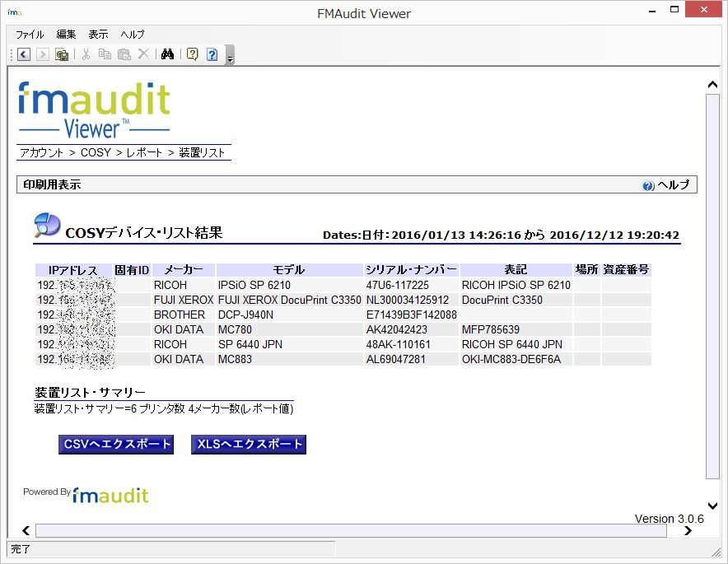Viewport: 728px width, 564px height.
Task: Open the ヘルプ link in the page bar
Action: coord(673,185)
